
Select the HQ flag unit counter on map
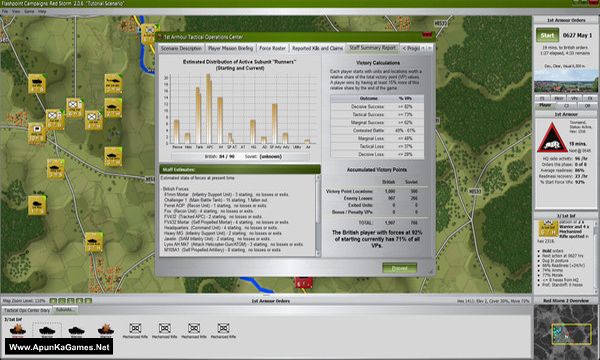[x=37, y=134]
